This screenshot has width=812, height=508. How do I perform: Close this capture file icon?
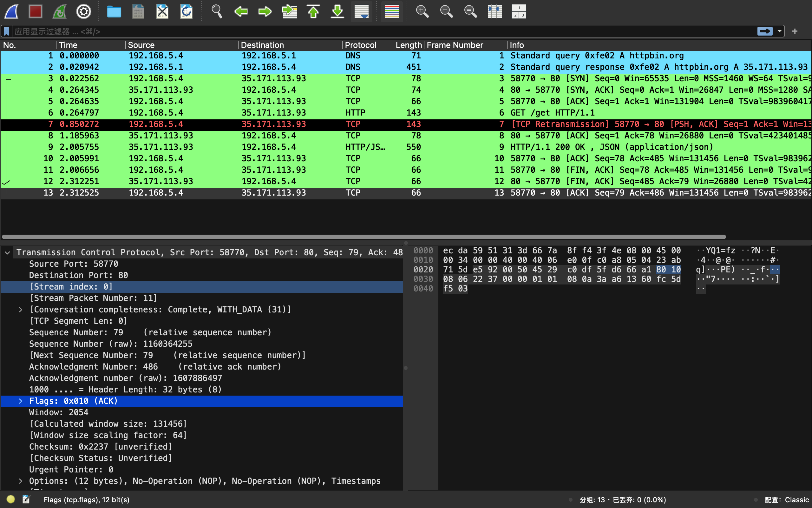tap(162, 11)
